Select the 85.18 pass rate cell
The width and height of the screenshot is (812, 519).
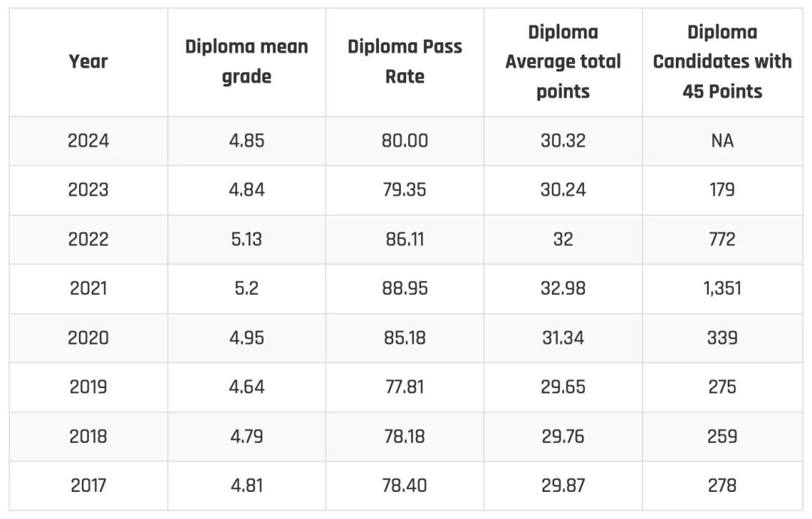[x=404, y=338]
